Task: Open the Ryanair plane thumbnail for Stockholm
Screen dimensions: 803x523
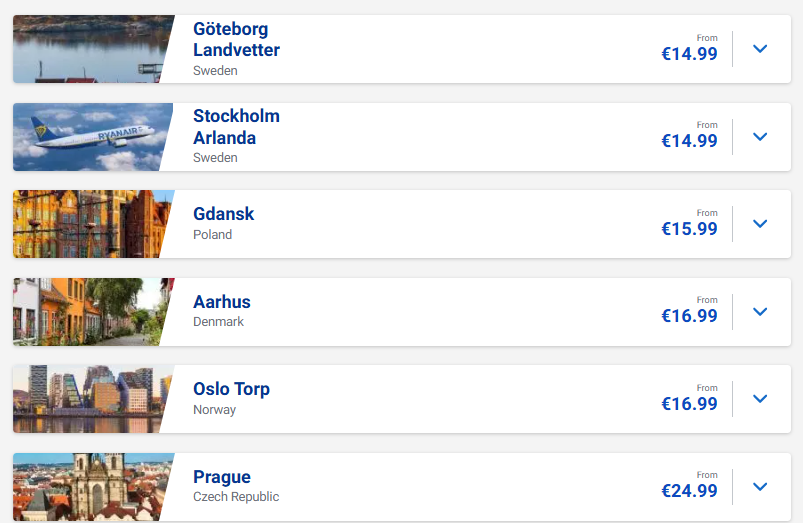Action: [93, 137]
